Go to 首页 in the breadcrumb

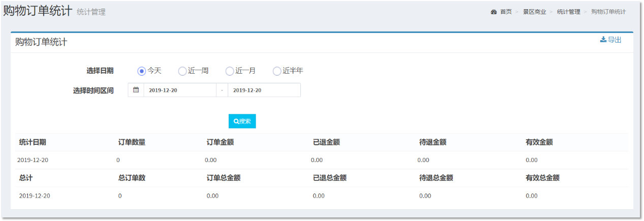506,12
